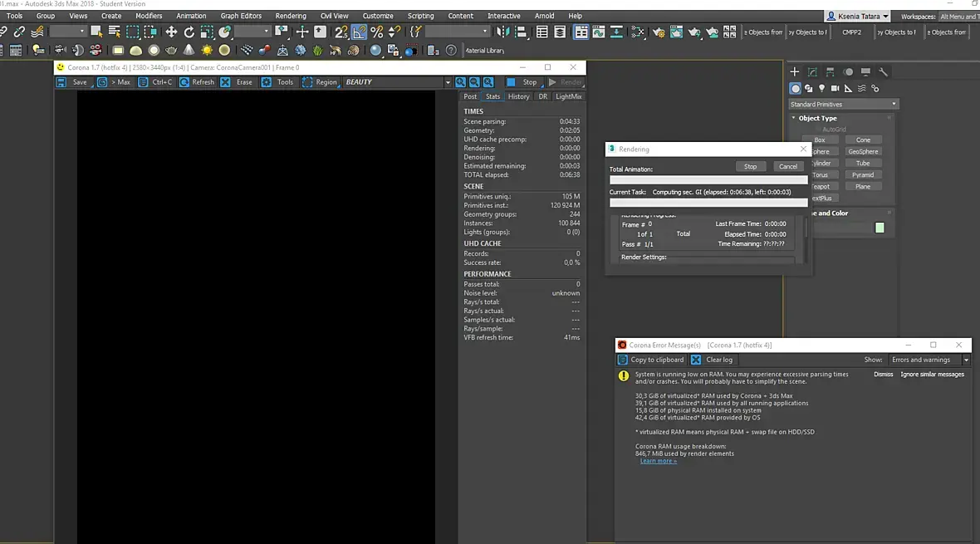Activate the Rotate tool in toolbar
The width and height of the screenshot is (980, 544).
(189, 32)
